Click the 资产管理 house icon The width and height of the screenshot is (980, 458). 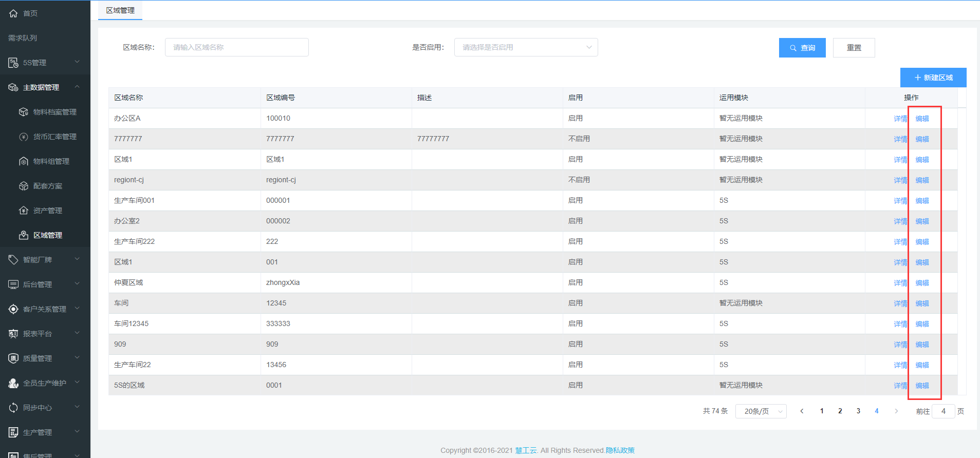tap(24, 211)
